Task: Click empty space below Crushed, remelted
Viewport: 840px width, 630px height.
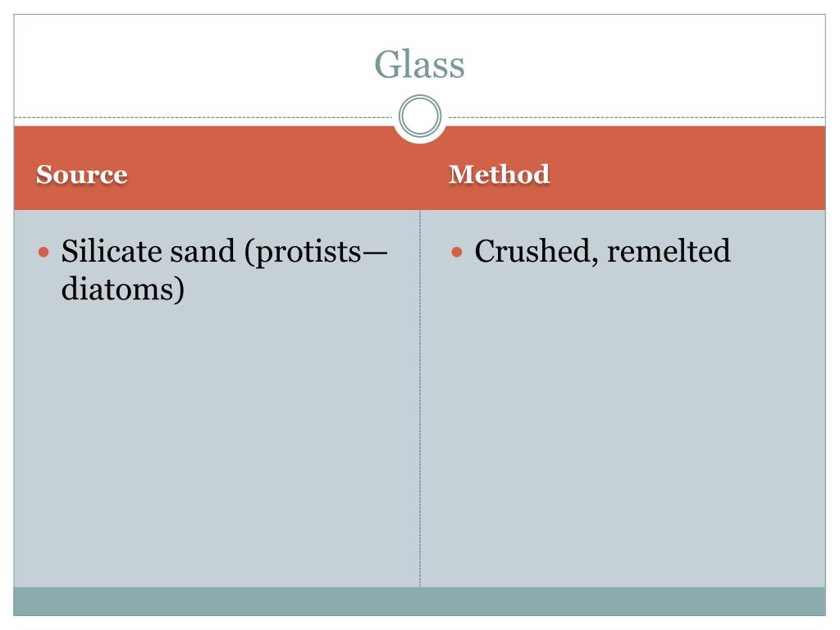Action: coord(623,410)
